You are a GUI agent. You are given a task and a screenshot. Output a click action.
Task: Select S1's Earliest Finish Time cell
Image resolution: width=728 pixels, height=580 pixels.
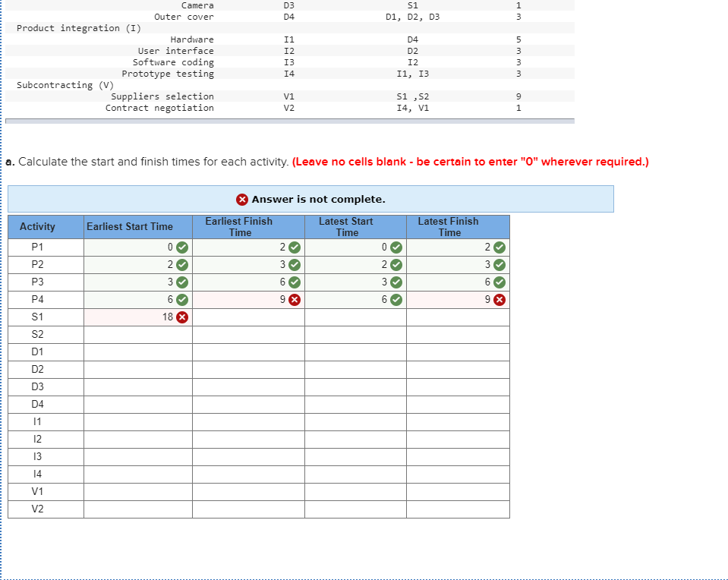[248, 317]
